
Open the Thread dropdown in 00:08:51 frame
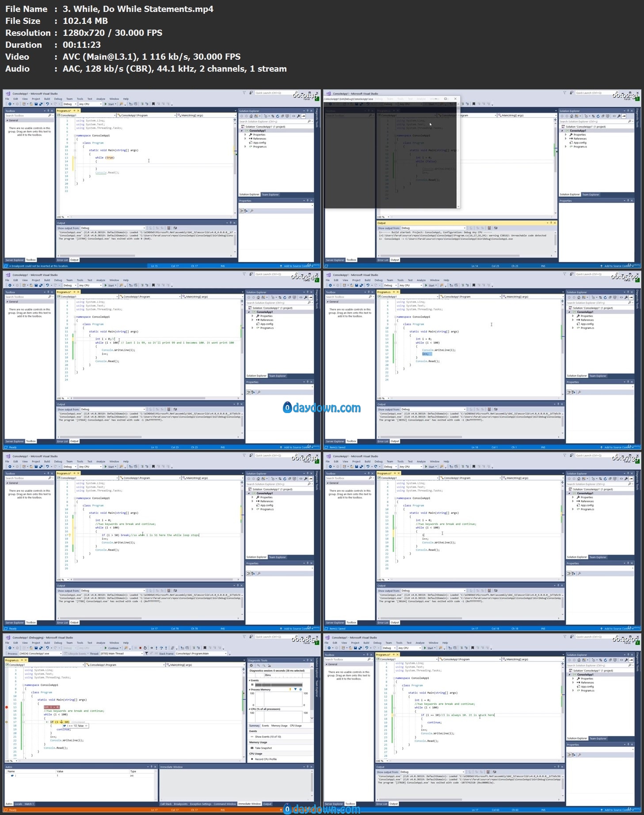(x=122, y=653)
